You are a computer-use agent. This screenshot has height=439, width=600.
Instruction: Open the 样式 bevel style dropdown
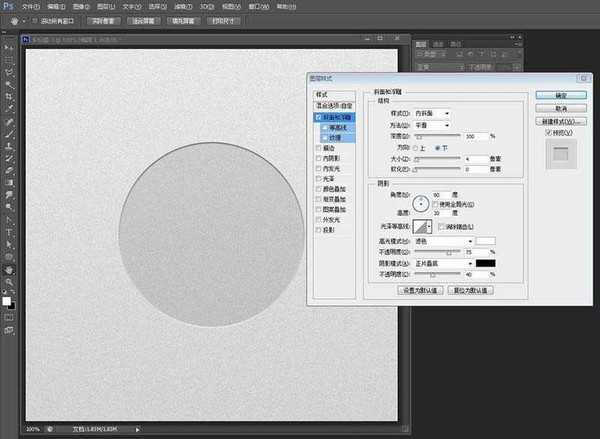pos(433,112)
